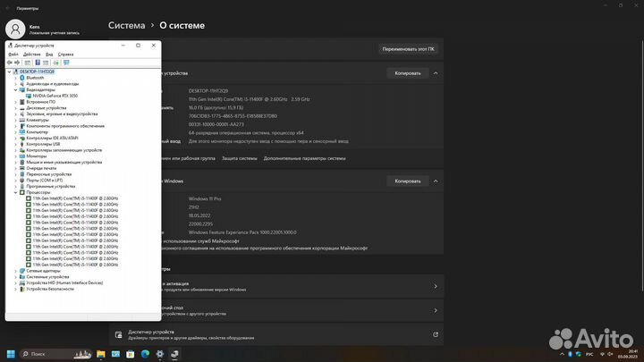Select the first i5-11400F processor entry

75,198
